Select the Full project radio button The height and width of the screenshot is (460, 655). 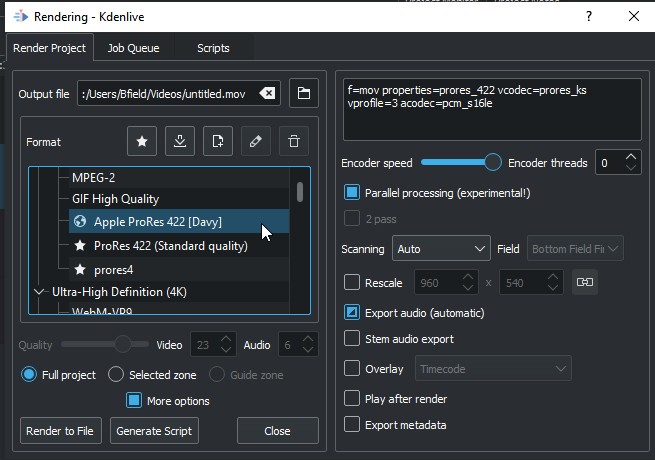(29, 374)
